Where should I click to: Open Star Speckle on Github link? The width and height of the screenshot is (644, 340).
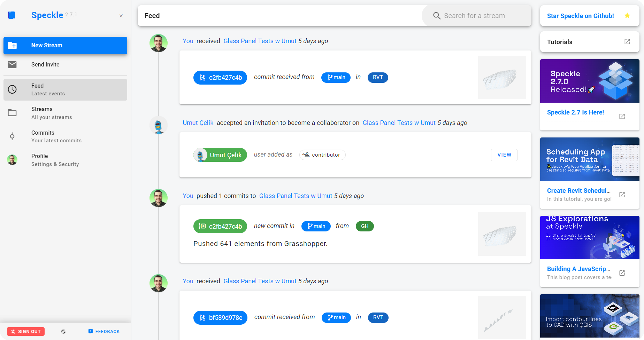coord(580,16)
